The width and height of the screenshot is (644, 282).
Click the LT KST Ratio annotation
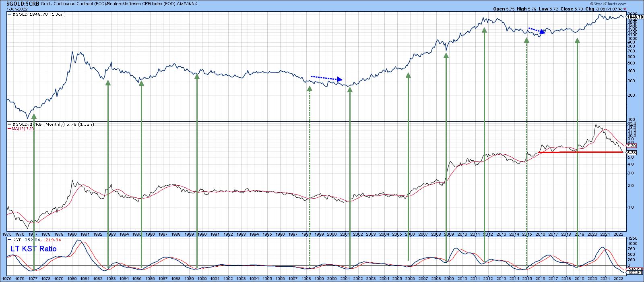pos(32,249)
